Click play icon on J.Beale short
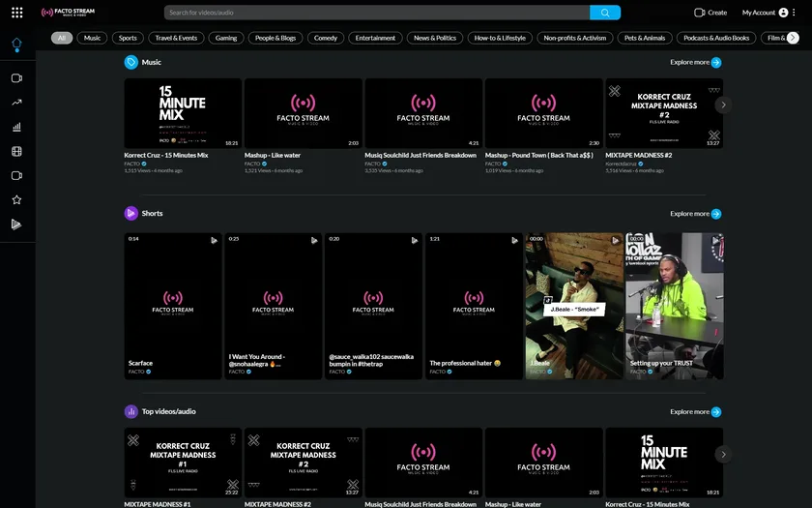Image resolution: width=812 pixels, height=508 pixels. click(x=615, y=240)
